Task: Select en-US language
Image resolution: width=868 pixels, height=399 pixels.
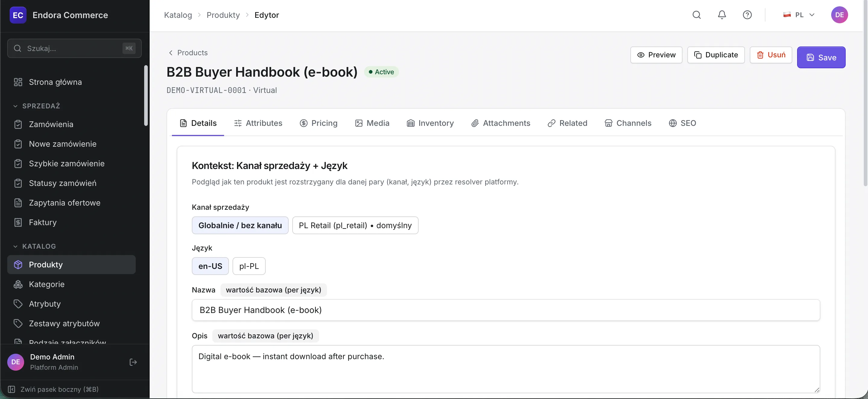Action: (x=210, y=266)
